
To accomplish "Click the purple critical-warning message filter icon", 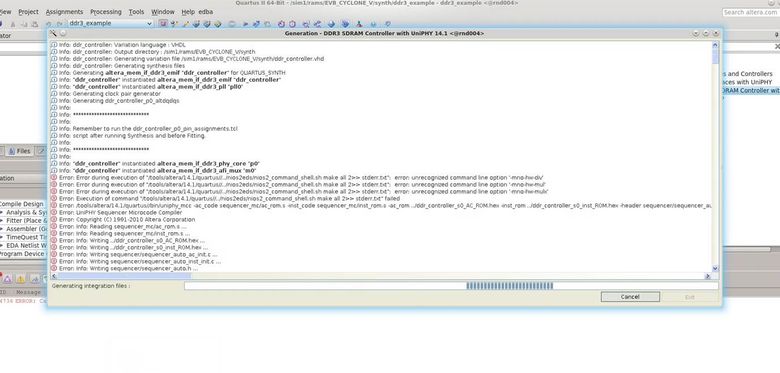I will 8,279.
